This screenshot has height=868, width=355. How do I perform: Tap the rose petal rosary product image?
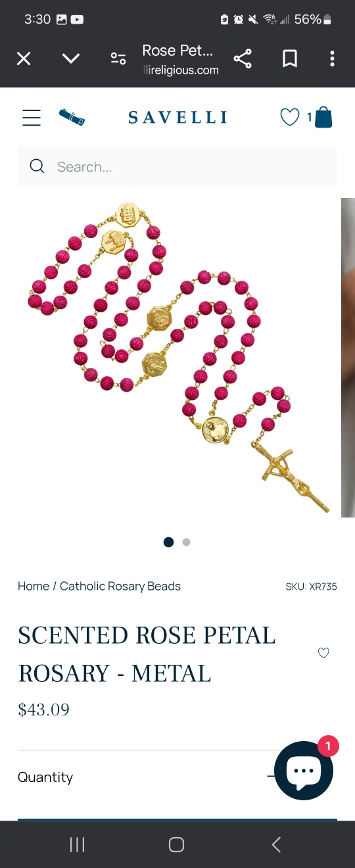tap(177, 358)
